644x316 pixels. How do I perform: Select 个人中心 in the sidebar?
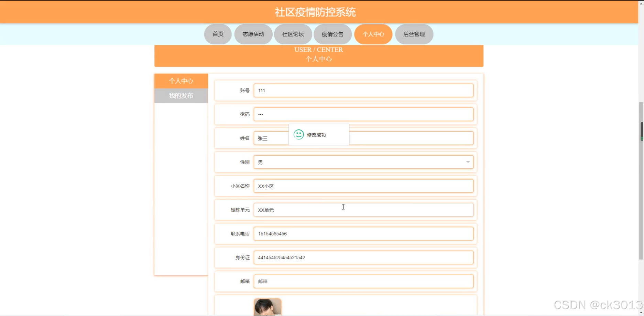(181, 81)
